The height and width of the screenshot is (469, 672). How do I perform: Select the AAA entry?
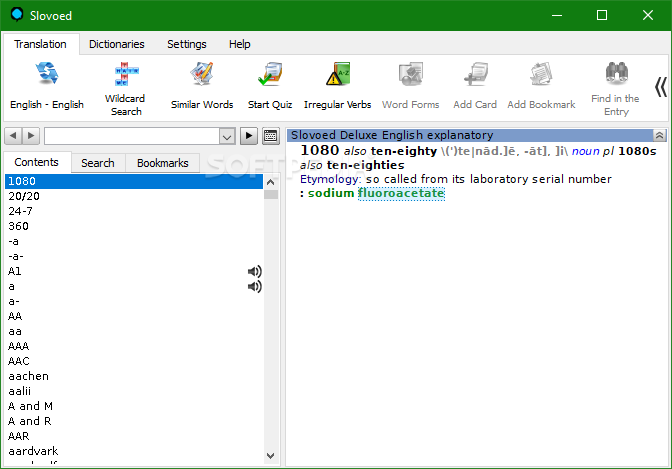click(134, 346)
